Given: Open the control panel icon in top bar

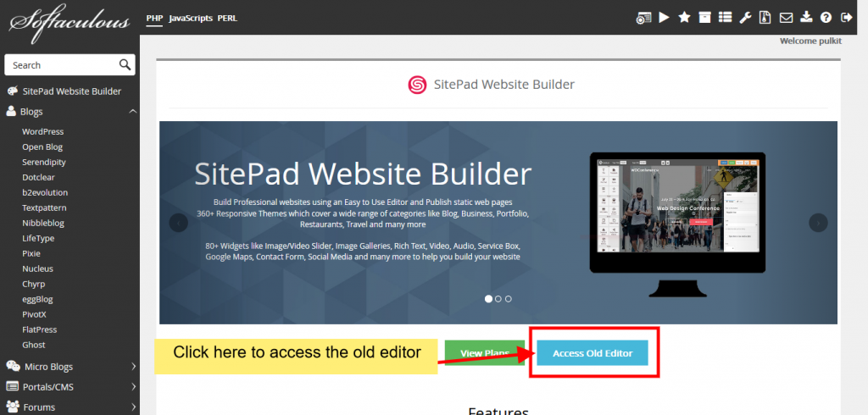Looking at the screenshot, I should [643, 18].
